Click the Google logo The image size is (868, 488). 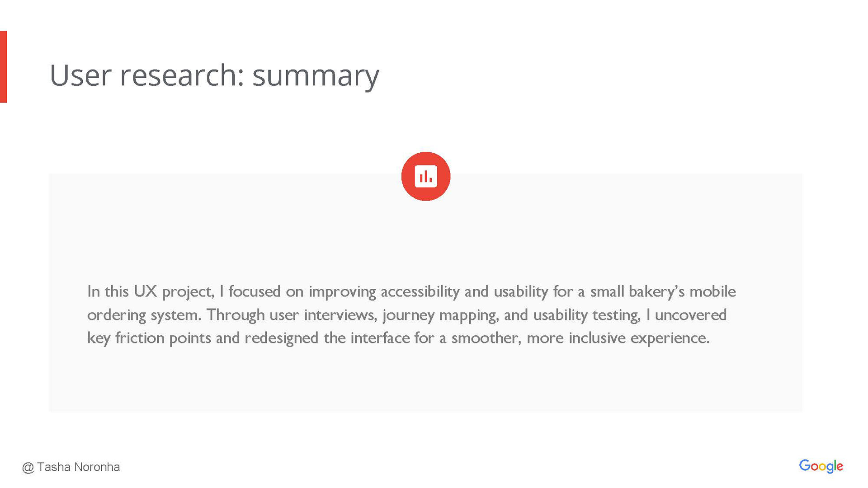pos(821,466)
